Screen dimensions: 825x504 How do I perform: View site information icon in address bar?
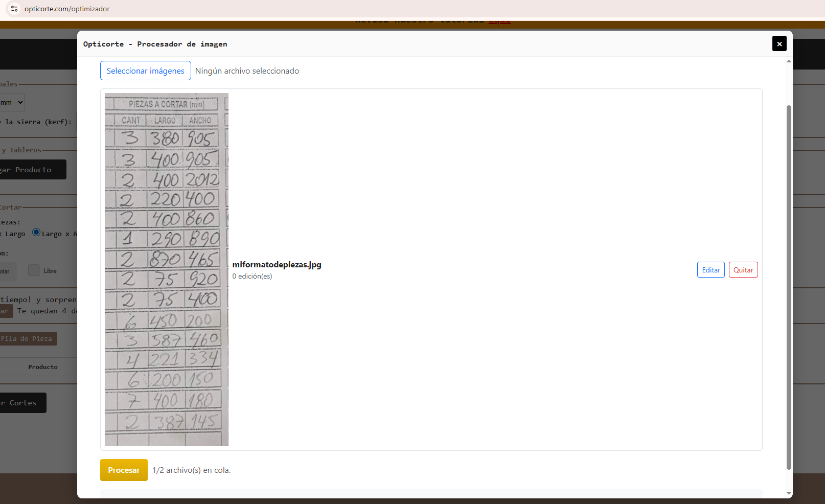(x=14, y=9)
